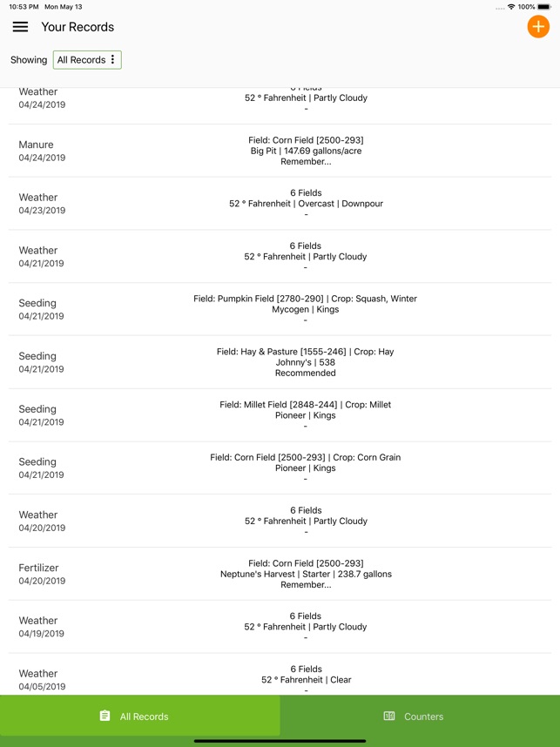Viewport: 560px width, 747px height.
Task: Open the Fertilizer record from 04/20/2019
Action: 280,574
